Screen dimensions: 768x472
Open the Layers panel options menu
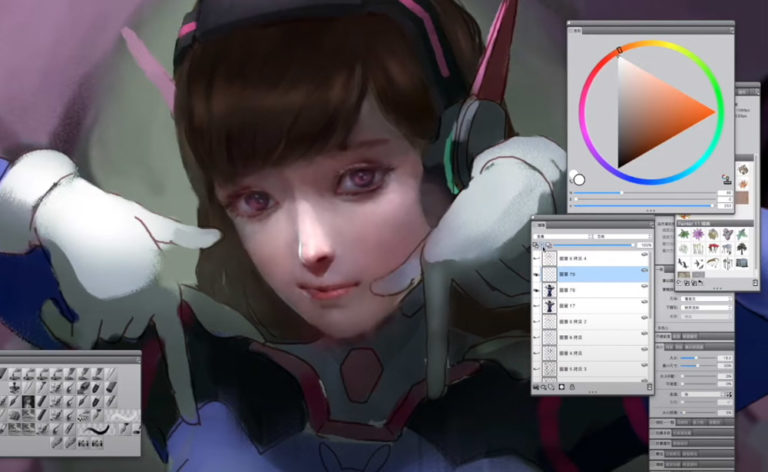[651, 224]
